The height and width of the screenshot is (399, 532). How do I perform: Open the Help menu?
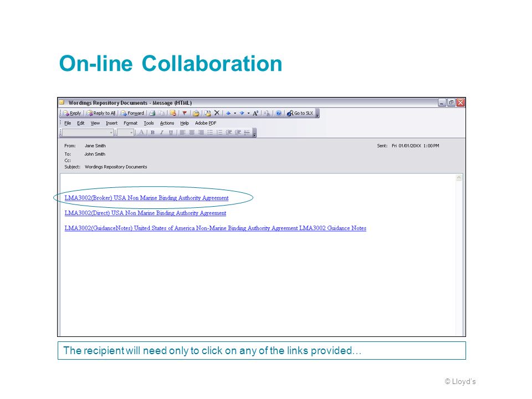[x=185, y=123]
